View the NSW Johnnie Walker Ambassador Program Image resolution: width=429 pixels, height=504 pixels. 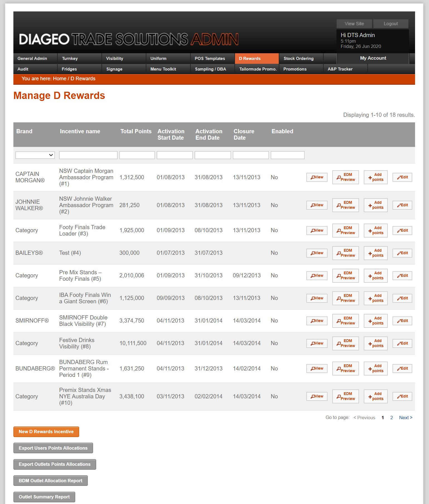(x=317, y=205)
